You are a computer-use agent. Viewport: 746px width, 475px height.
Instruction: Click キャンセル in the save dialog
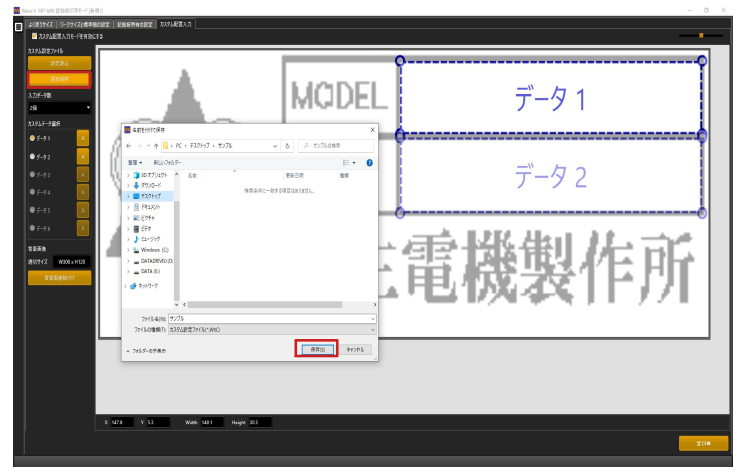coord(355,350)
